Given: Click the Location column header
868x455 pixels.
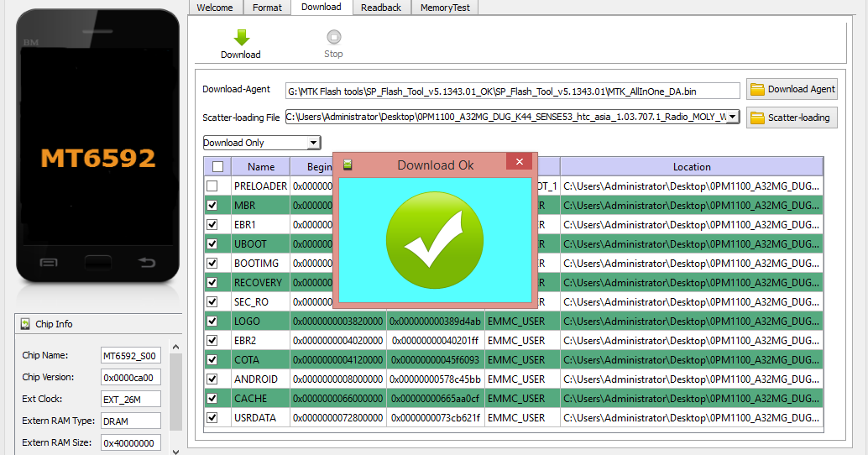Looking at the screenshot, I should [692, 166].
